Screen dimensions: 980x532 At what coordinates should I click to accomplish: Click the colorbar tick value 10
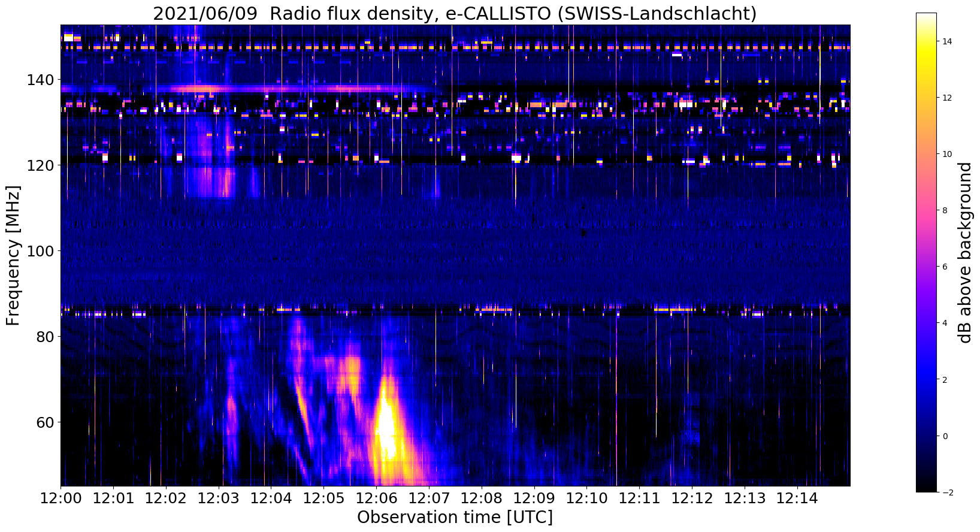(x=948, y=154)
